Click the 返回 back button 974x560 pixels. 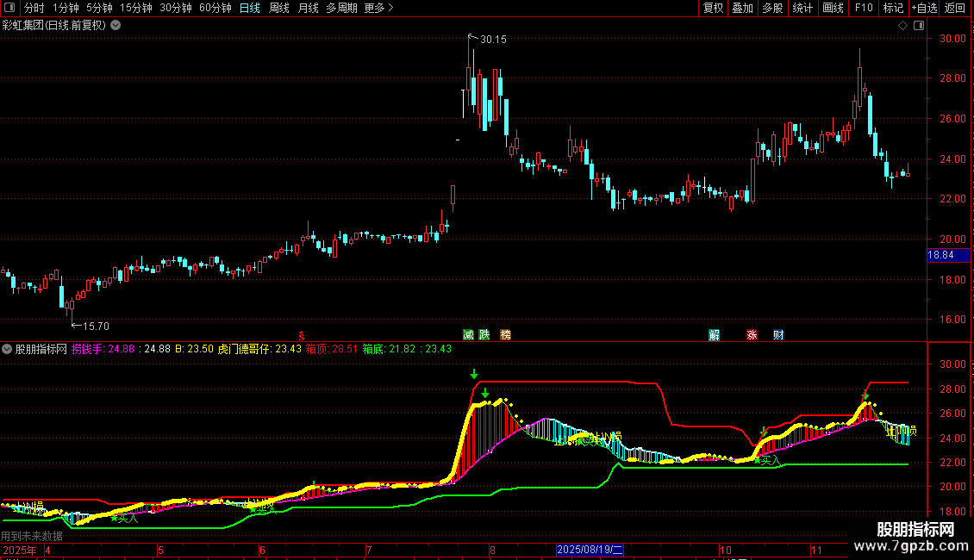955,8
